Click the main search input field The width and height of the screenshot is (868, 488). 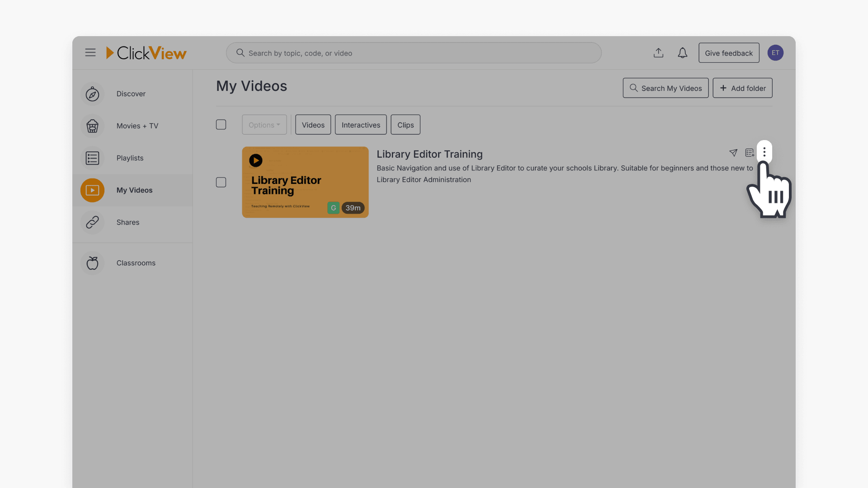[x=414, y=53]
